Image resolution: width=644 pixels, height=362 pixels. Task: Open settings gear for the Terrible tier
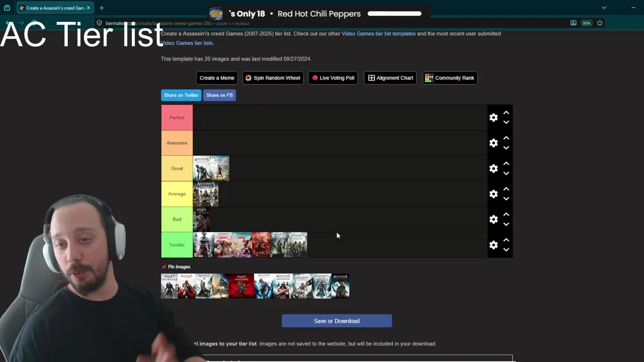494,245
